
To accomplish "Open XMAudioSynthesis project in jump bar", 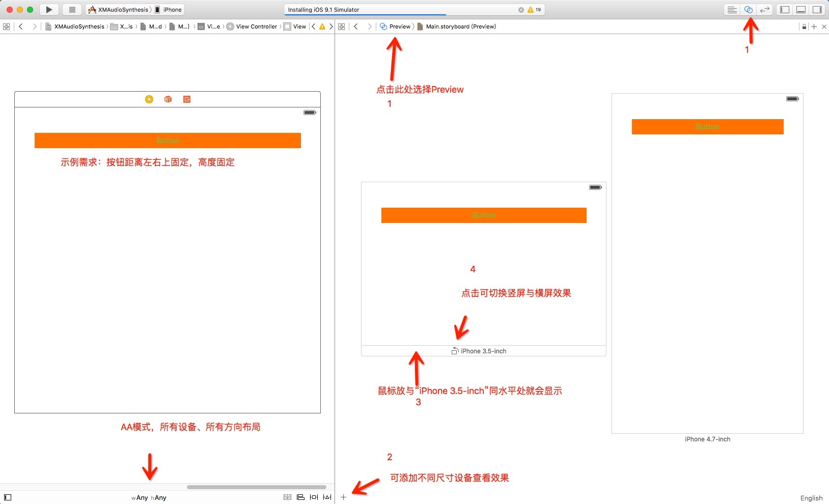I will click(75, 26).
